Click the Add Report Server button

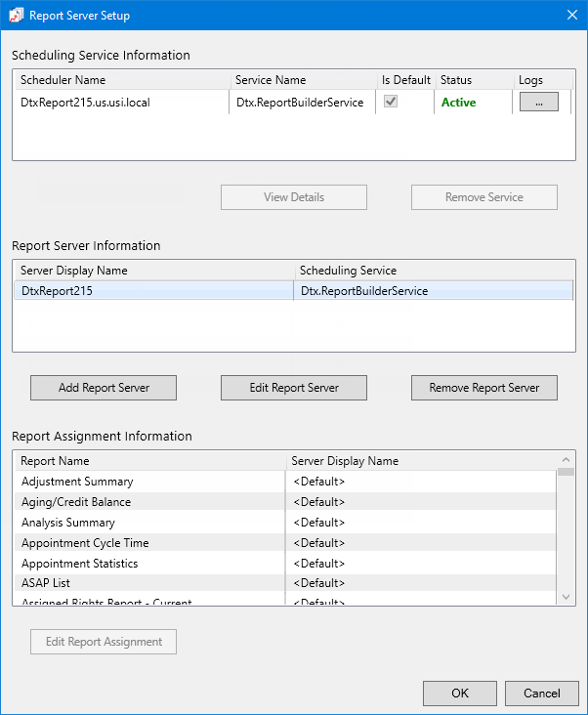click(104, 388)
